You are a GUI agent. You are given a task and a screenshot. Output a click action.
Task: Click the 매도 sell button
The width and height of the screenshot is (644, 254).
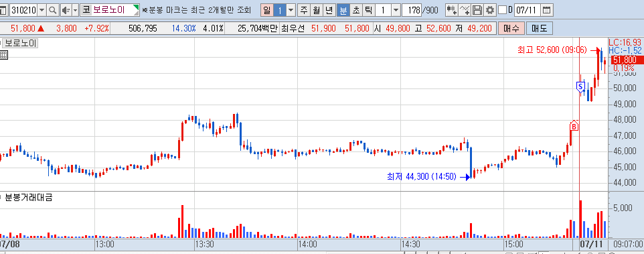tap(540, 28)
